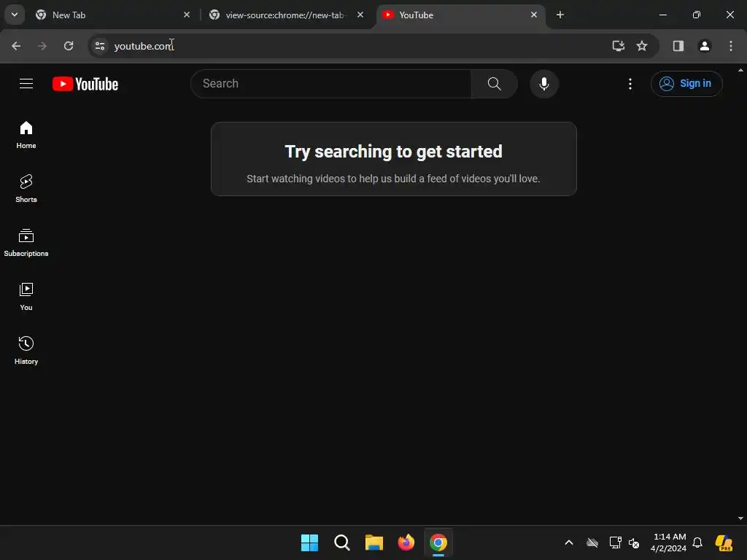The width and height of the screenshot is (747, 560).
Task: Click the muted volume tray icon
Action: tap(634, 542)
